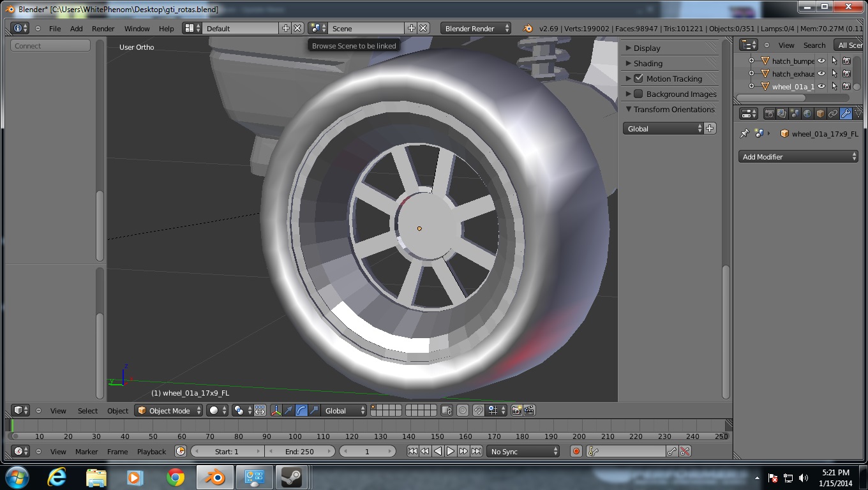Open Blender Render engine dropdown
The width and height of the screenshot is (868, 490).
(x=476, y=29)
